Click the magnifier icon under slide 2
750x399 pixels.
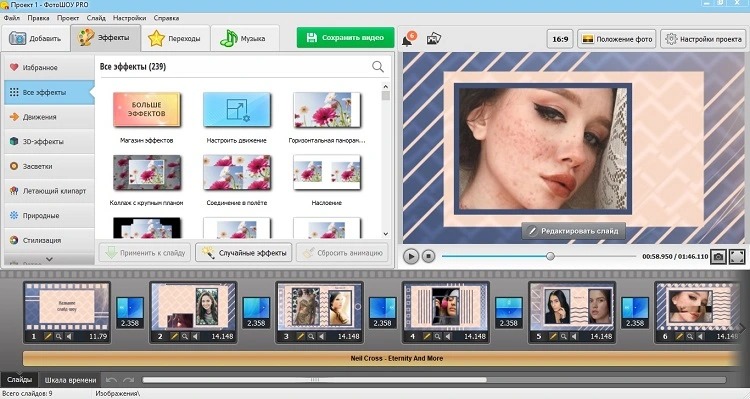185,336
